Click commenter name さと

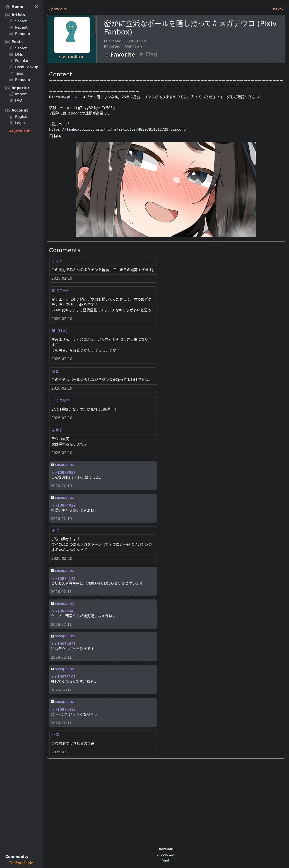pyautogui.click(x=55, y=371)
